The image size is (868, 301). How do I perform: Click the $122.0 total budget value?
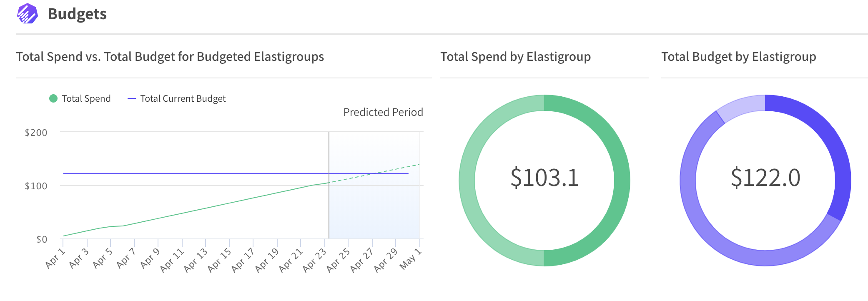point(765,178)
